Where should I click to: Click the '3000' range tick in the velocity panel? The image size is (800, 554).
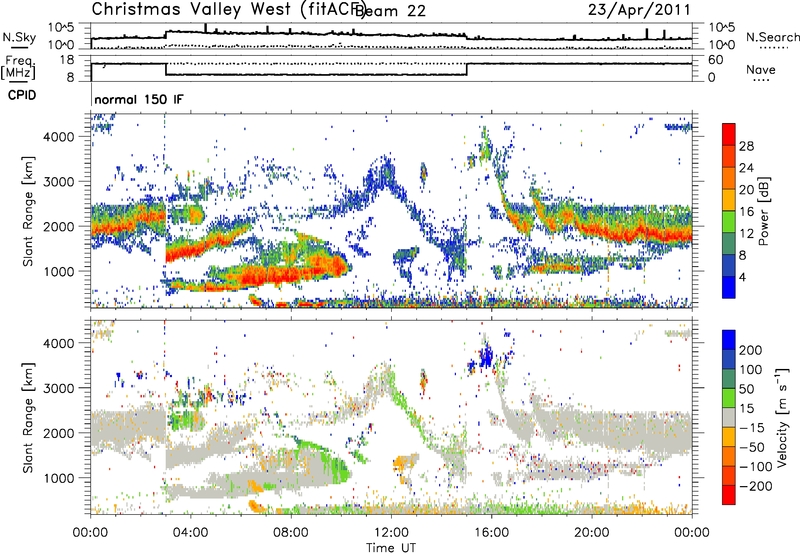(59, 388)
